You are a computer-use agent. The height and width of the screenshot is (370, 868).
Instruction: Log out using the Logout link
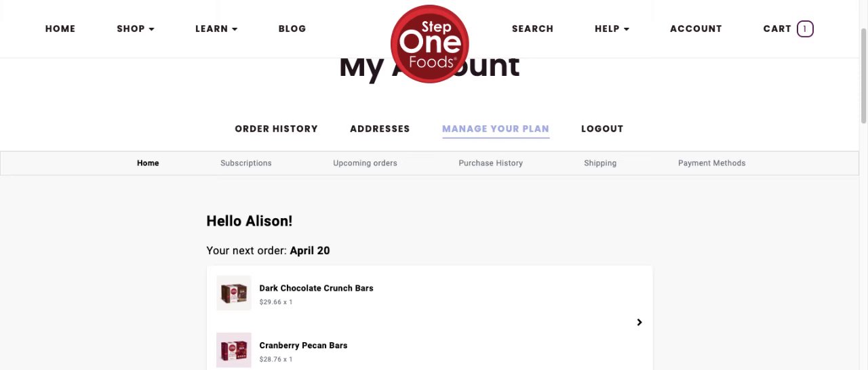602,129
